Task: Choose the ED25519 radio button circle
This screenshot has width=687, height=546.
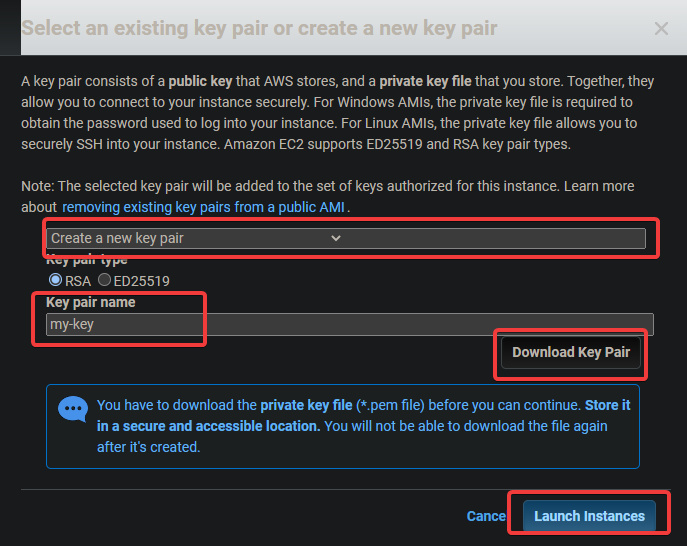Action: [104, 280]
